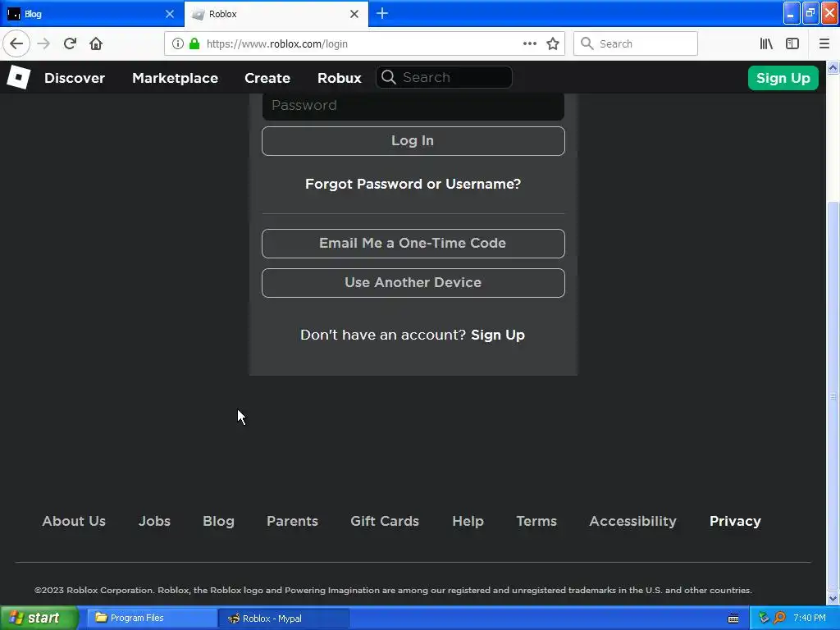Select Roblox - Mypal taskbar button
This screenshot has width=840, height=630.
click(x=285, y=619)
